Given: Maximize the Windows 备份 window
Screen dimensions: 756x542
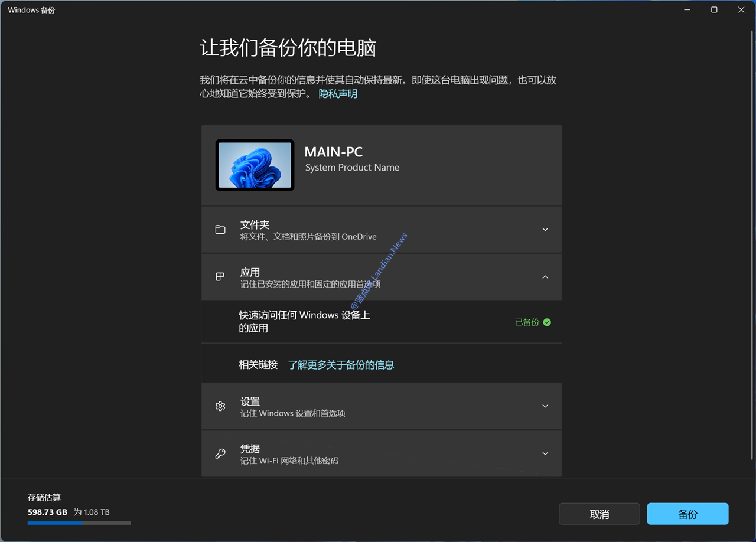Looking at the screenshot, I should coord(714,10).
